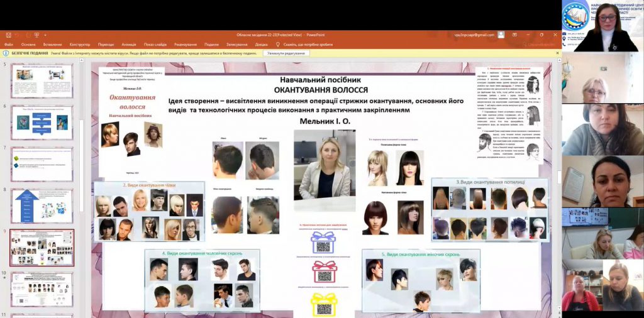The height and width of the screenshot is (318, 644).
Task: Click the heading '4. Види окантування чоловічих скронь'
Action: click(202, 253)
